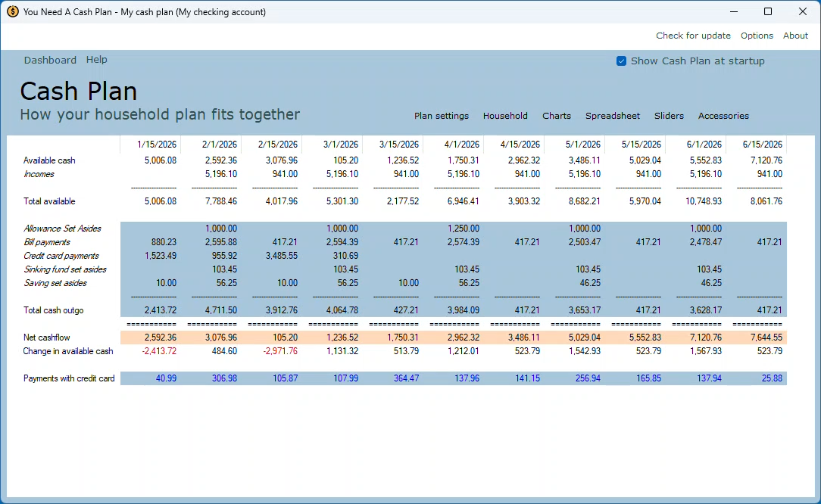Open the Dashboard menu
This screenshot has width=821, height=504.
click(50, 60)
